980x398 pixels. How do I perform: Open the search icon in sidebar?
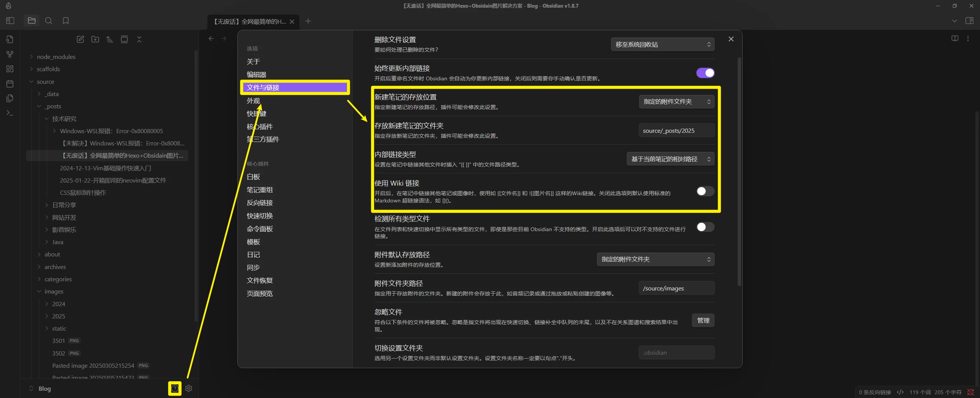click(49, 21)
